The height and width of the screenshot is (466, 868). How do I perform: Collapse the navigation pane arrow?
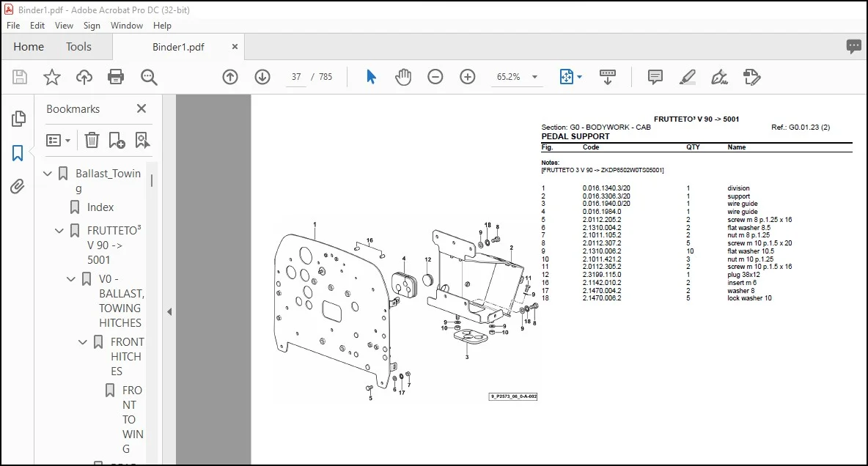[169, 311]
